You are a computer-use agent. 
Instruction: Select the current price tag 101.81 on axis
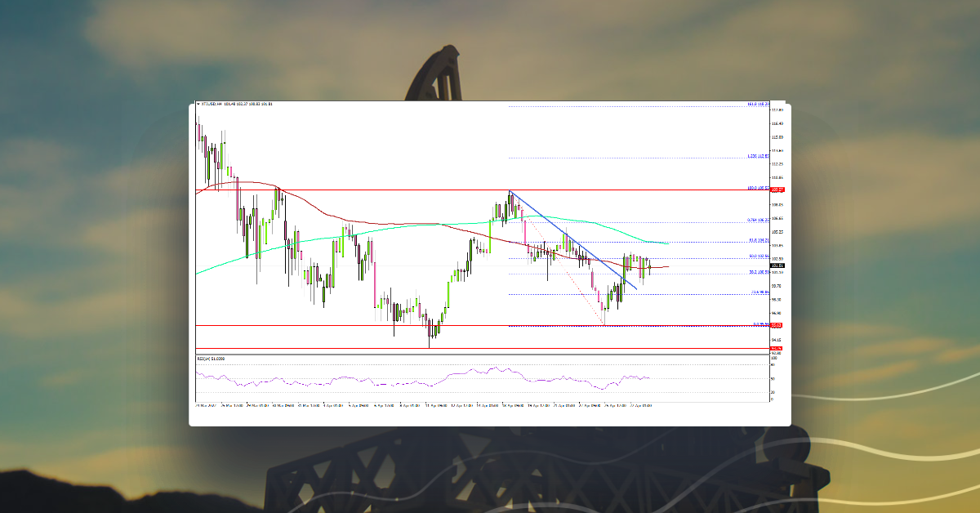[777, 265]
